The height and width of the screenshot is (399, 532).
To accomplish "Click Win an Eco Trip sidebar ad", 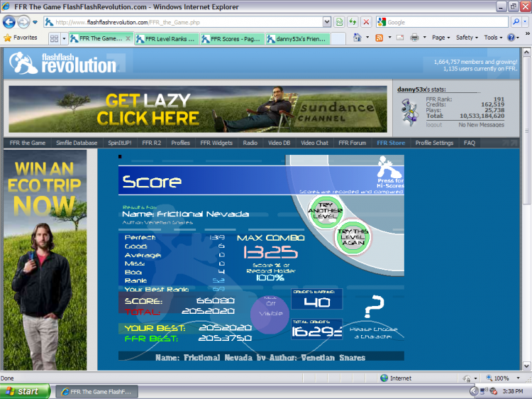I will coord(45,260).
